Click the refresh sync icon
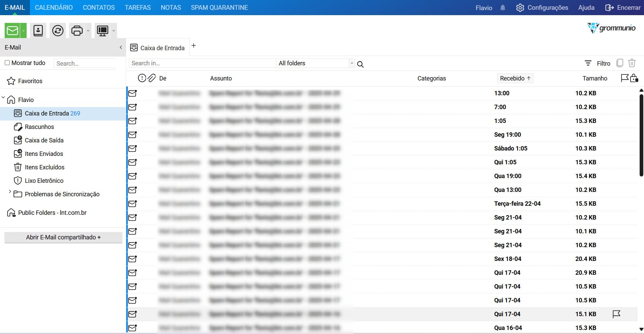The width and height of the screenshot is (644, 334). tap(58, 31)
